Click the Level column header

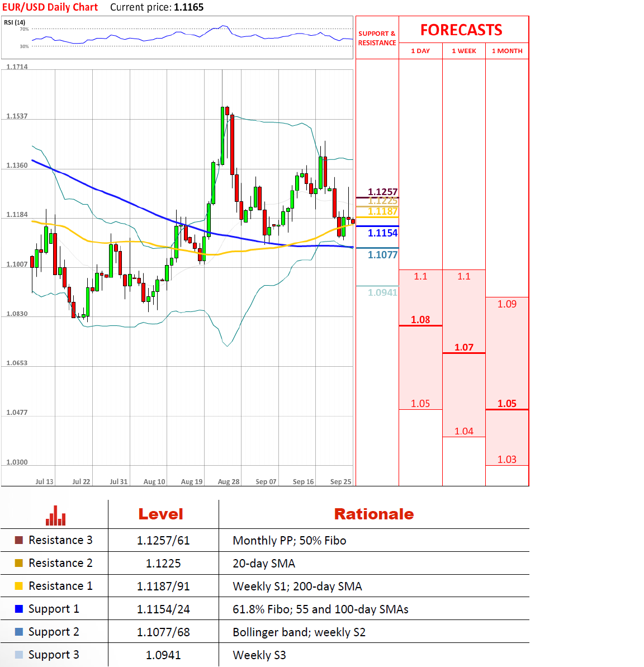[x=161, y=514]
